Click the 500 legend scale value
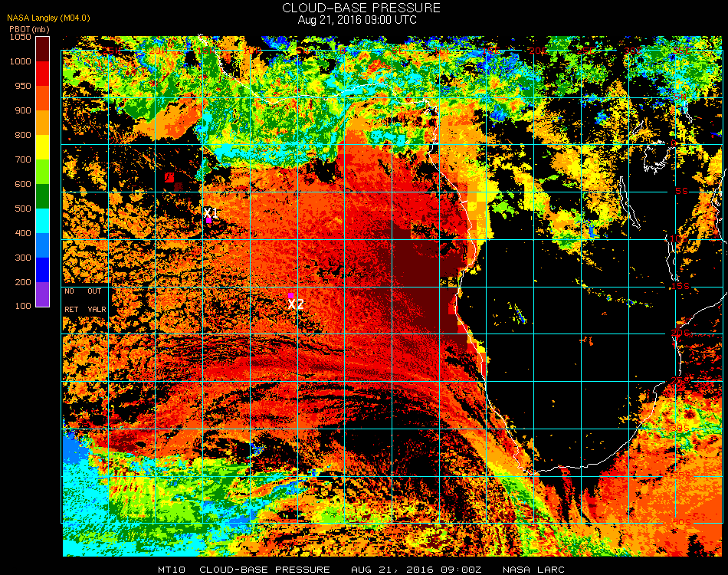The image size is (728, 575). point(23,209)
